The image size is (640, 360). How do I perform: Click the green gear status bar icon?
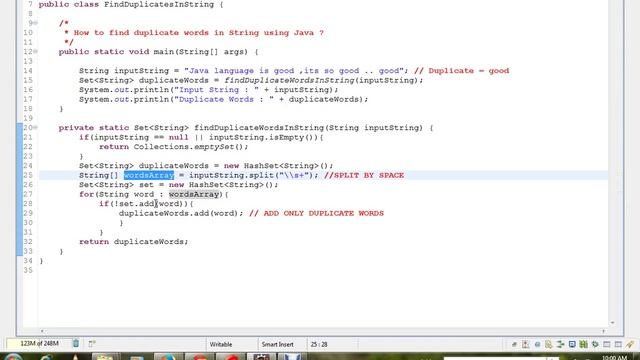595,344
